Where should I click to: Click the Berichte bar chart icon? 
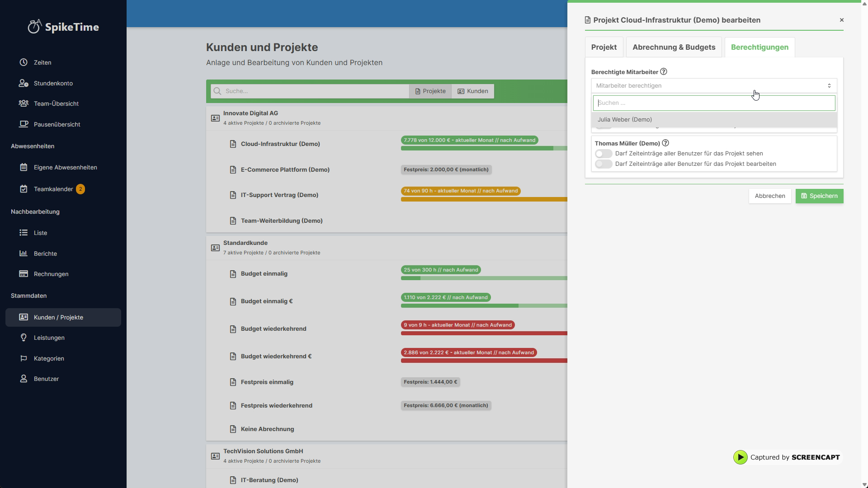click(x=24, y=253)
